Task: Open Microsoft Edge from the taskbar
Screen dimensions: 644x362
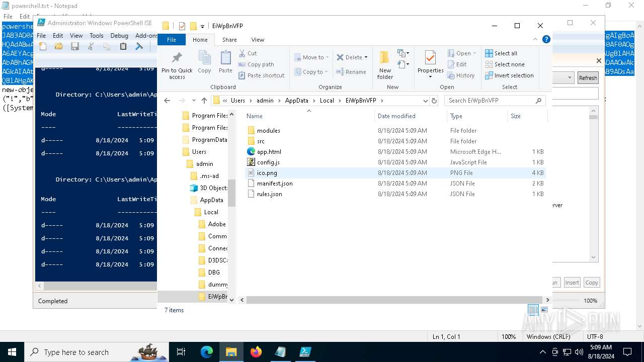Action: (207, 352)
